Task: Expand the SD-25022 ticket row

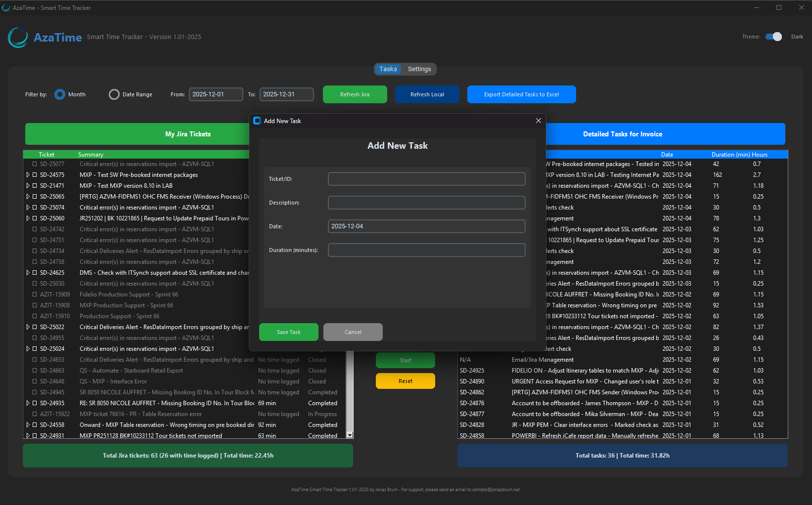Action: 28,327
